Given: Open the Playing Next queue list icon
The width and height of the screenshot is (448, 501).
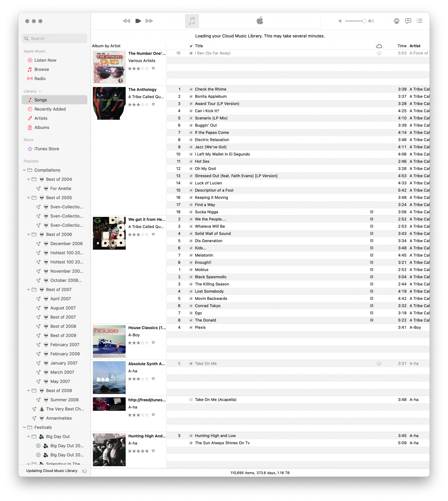Looking at the screenshot, I should [419, 21].
